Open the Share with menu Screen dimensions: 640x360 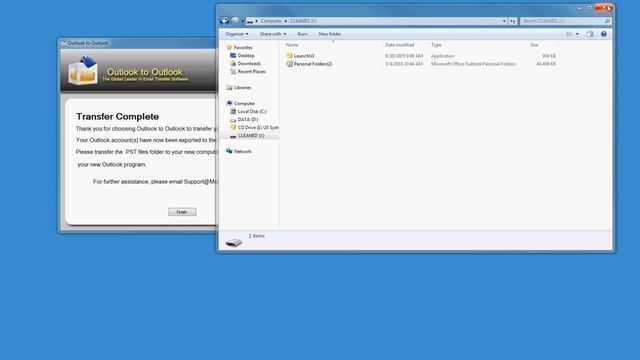point(273,34)
